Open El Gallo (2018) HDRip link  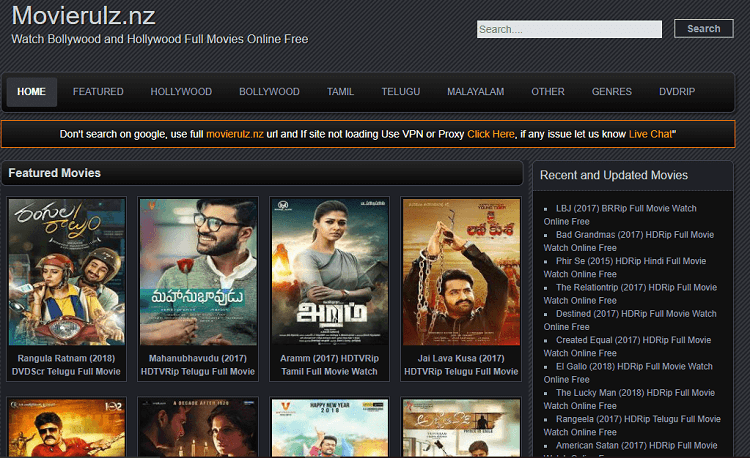628,373
